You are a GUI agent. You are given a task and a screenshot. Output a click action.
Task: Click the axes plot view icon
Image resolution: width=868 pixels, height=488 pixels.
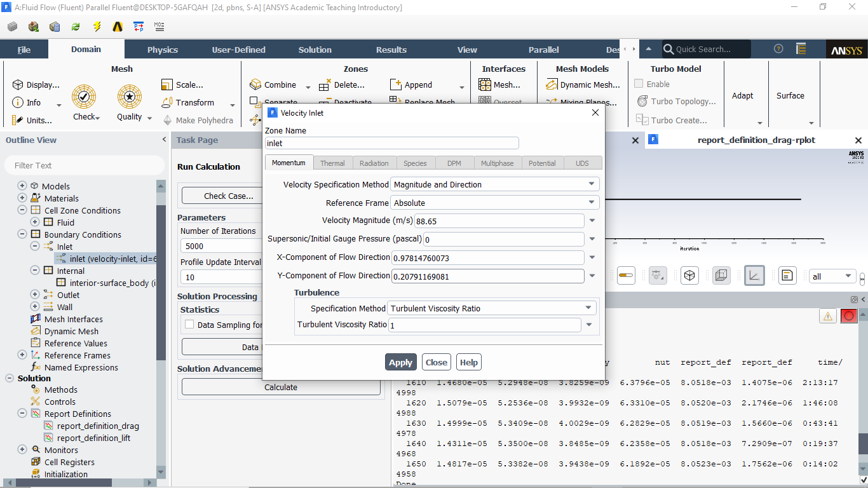click(x=754, y=276)
